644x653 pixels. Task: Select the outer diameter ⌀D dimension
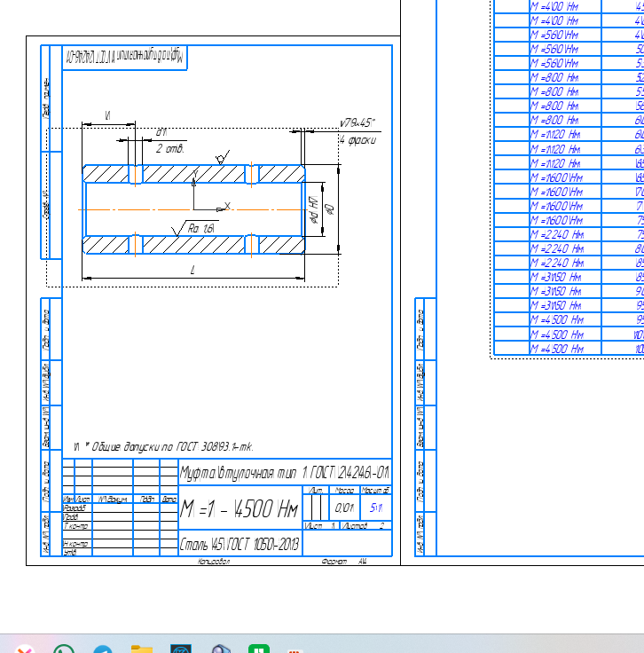pyautogui.click(x=329, y=209)
